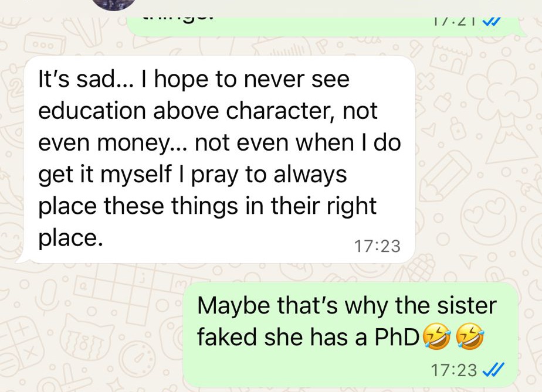Click the 17:21 timestamp at top
The height and width of the screenshot is (392, 542).
[456, 22]
